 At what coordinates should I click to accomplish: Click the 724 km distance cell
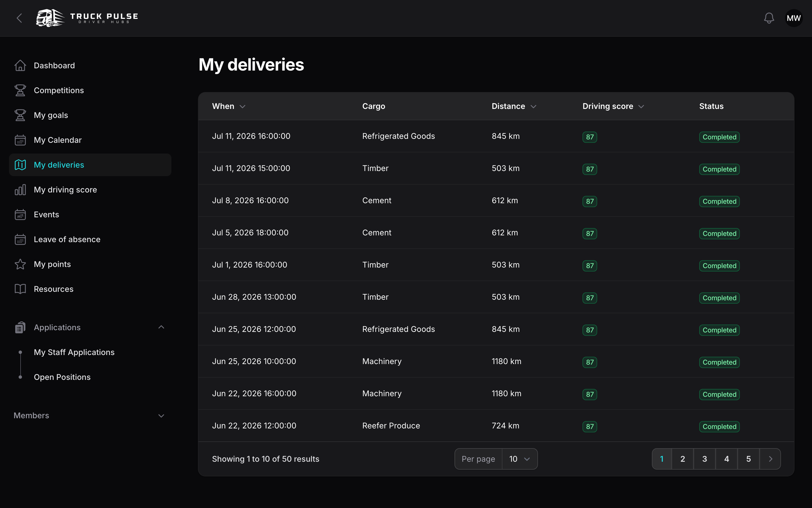505,426
